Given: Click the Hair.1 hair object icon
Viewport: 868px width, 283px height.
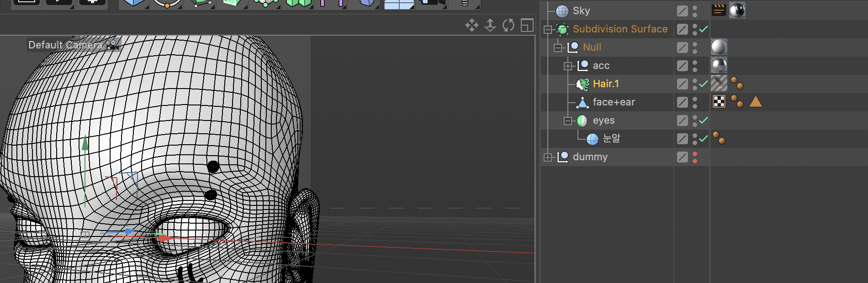Looking at the screenshot, I should click(x=583, y=84).
